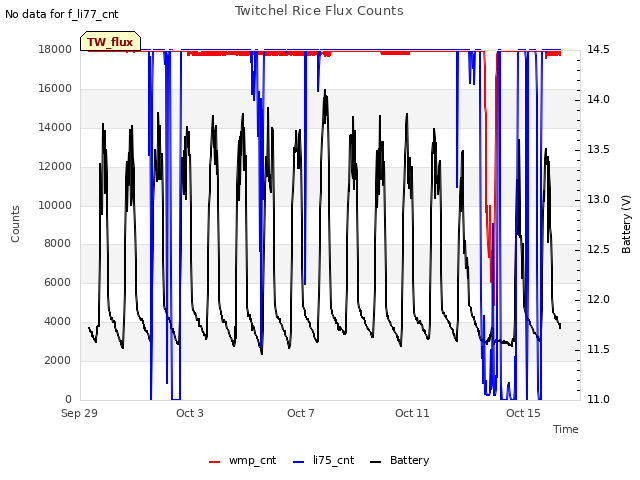Click the 16000 counts tick label
This screenshot has height=480, width=640.
[55, 88]
